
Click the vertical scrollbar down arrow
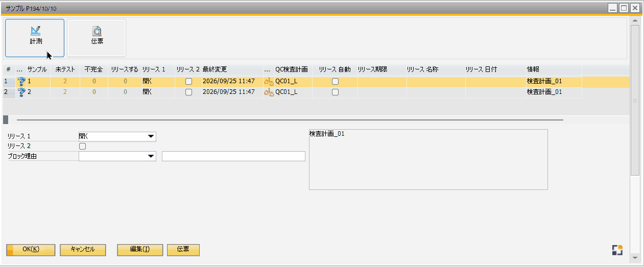(635, 258)
